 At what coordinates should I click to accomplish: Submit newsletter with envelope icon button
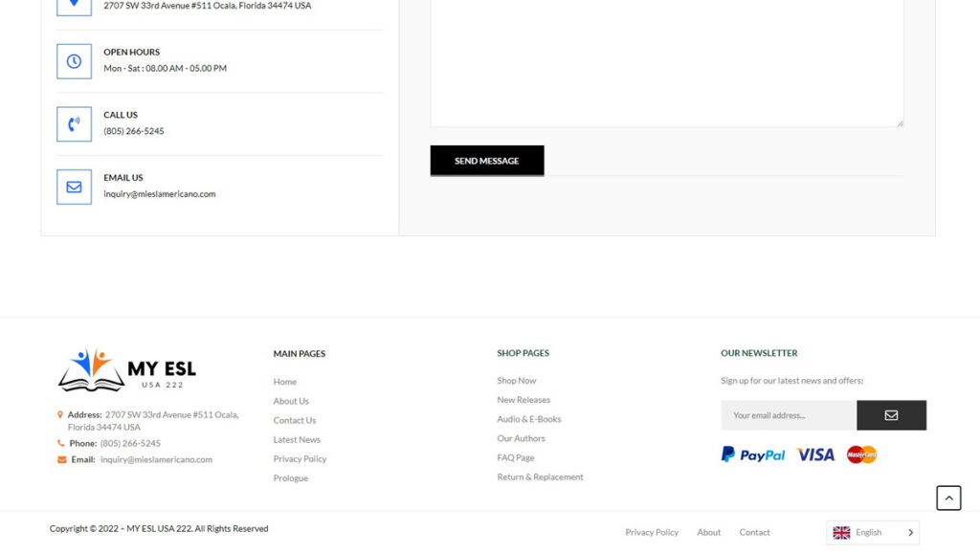[891, 415]
